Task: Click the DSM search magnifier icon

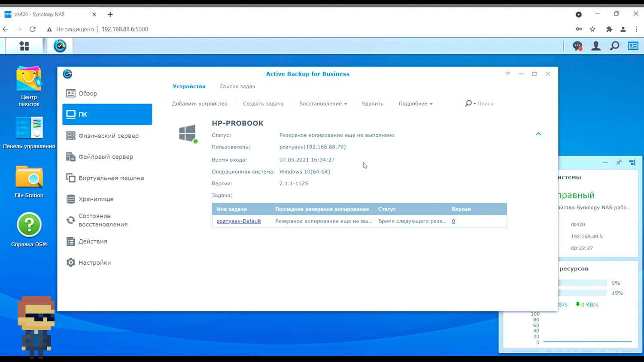Action: [615, 46]
